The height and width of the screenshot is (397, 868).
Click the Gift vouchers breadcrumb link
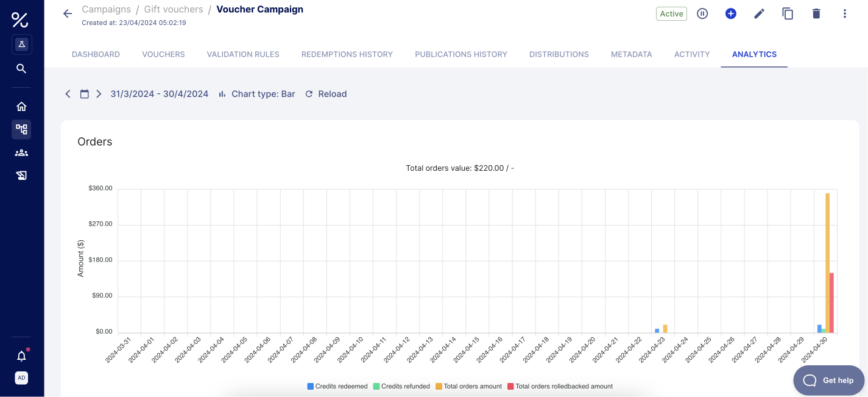coord(174,9)
